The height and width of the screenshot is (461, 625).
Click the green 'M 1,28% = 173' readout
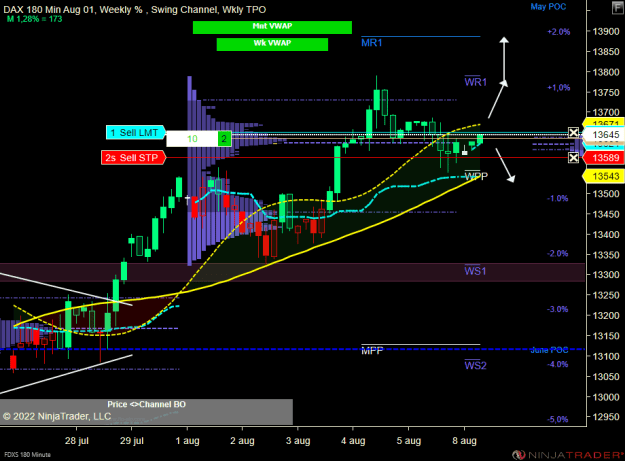coord(35,19)
